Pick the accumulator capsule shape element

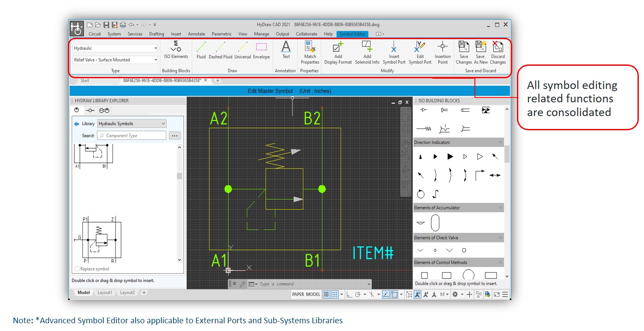(x=435, y=223)
